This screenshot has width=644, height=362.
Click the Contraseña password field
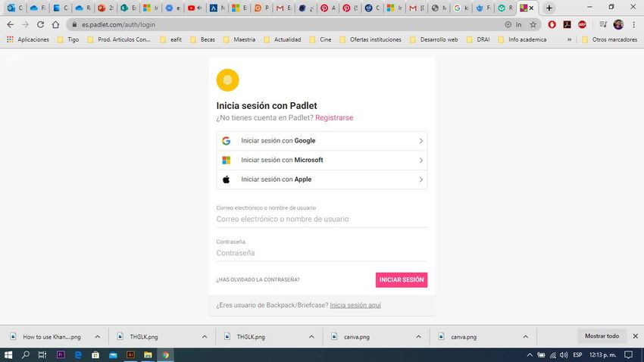[x=322, y=253]
